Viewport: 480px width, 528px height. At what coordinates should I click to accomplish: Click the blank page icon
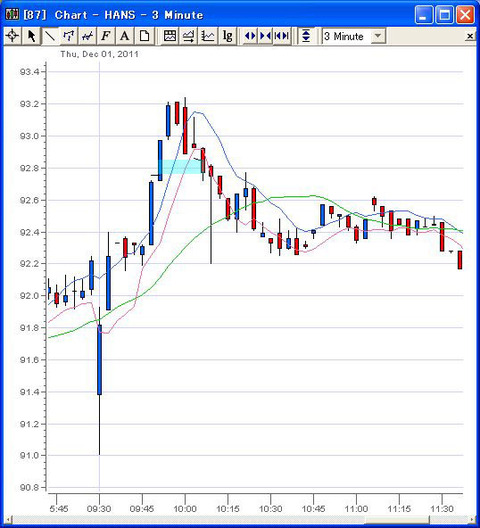click(x=145, y=36)
